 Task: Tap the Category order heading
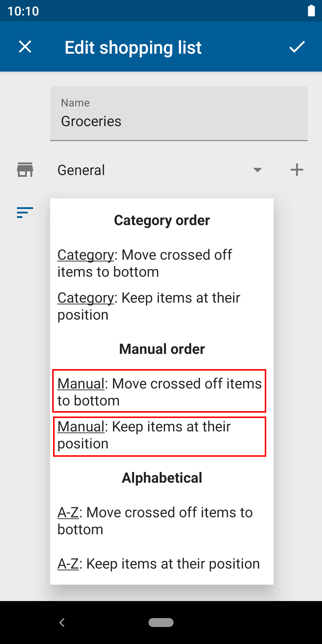pos(162,220)
